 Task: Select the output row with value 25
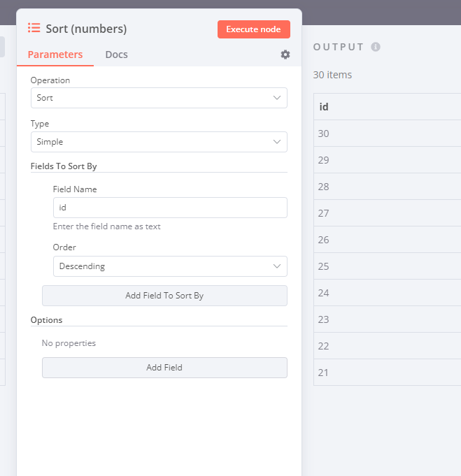pos(387,266)
